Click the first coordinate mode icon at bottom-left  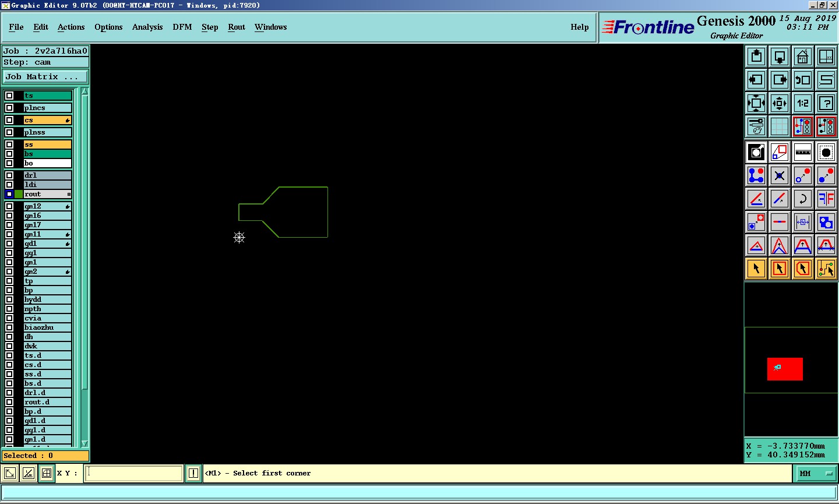click(10, 474)
